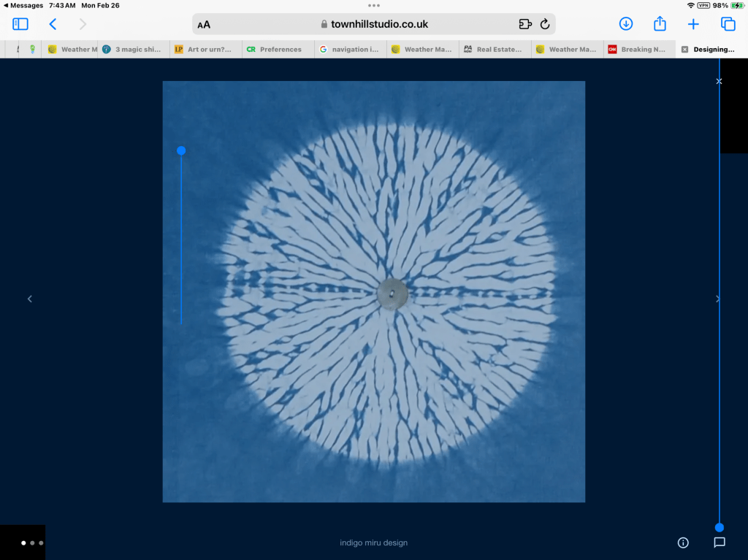Select the second gallery pagination dot
Screen dimensions: 748x560
pyautogui.click(x=32, y=543)
